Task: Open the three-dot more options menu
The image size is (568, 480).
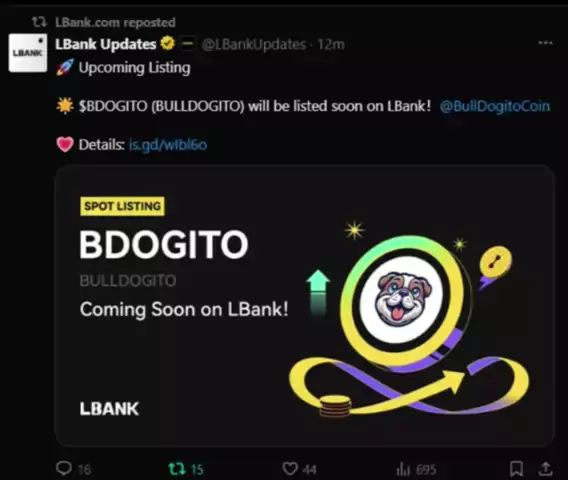Action: [x=545, y=43]
